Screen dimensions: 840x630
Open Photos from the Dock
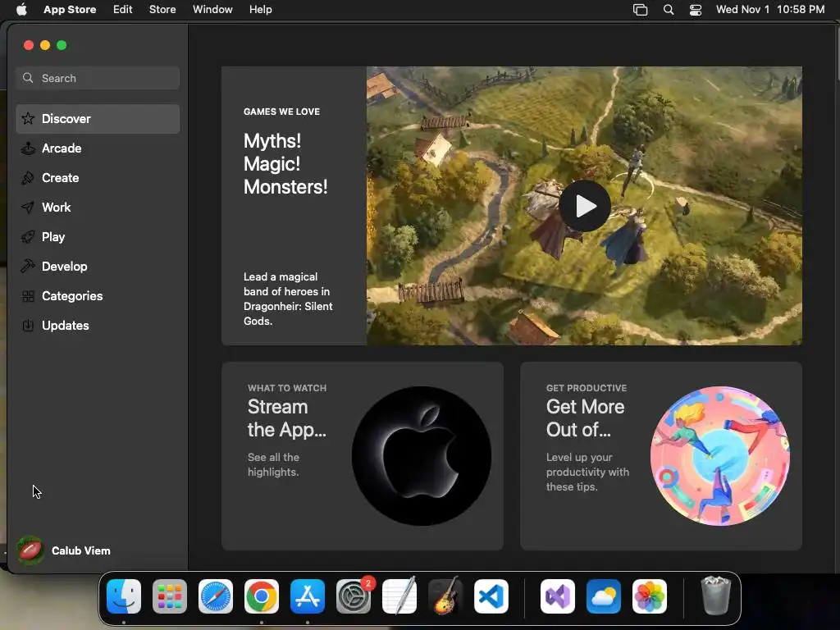[650, 596]
